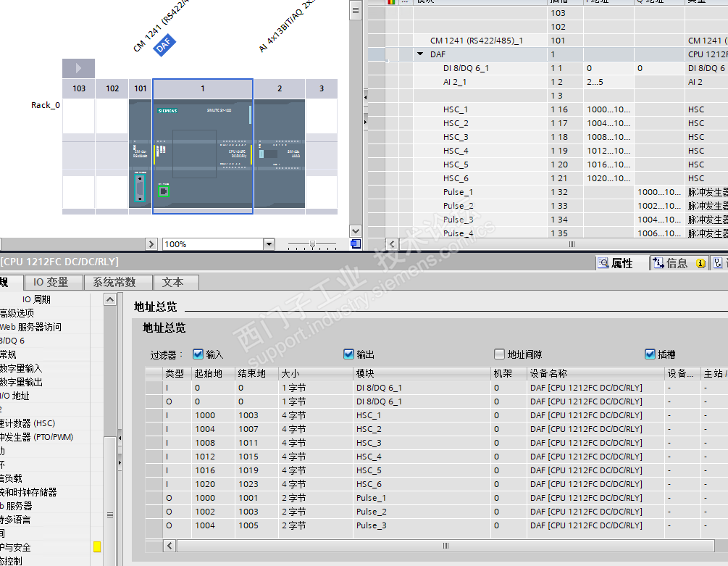This screenshot has width=728, height=566.
Task: Open the 信息 (Info) tab
Action: coord(671,263)
